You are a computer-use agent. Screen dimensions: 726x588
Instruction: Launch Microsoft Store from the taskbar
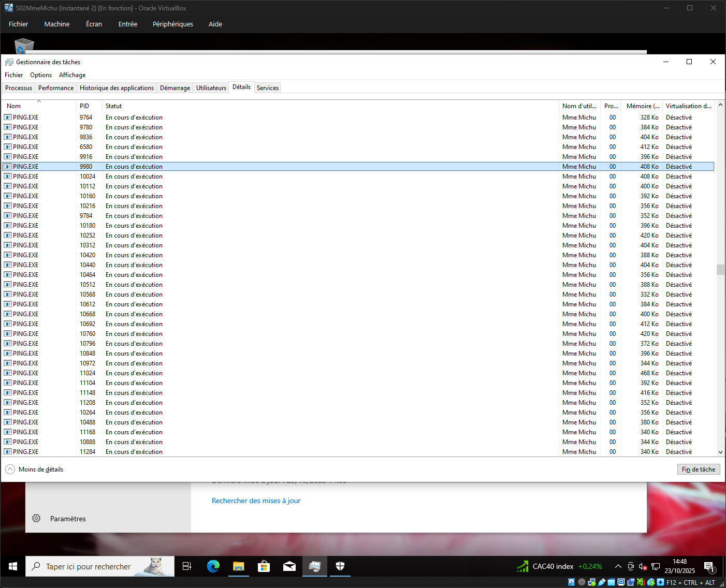[264, 566]
